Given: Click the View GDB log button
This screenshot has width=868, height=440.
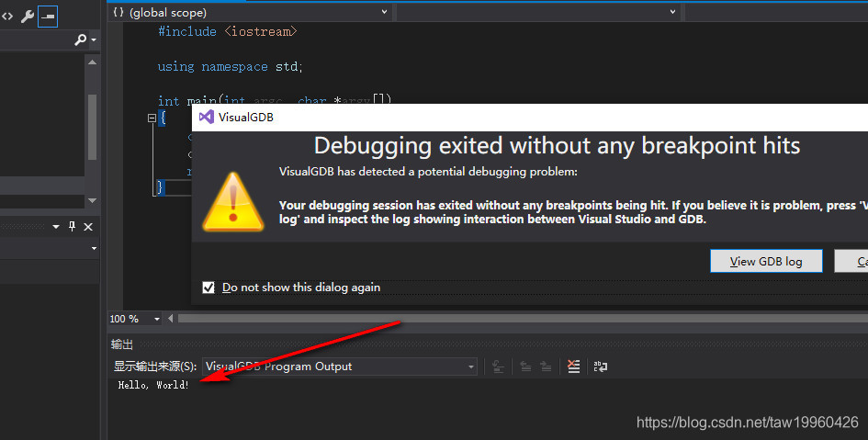Looking at the screenshot, I should pyautogui.click(x=766, y=261).
